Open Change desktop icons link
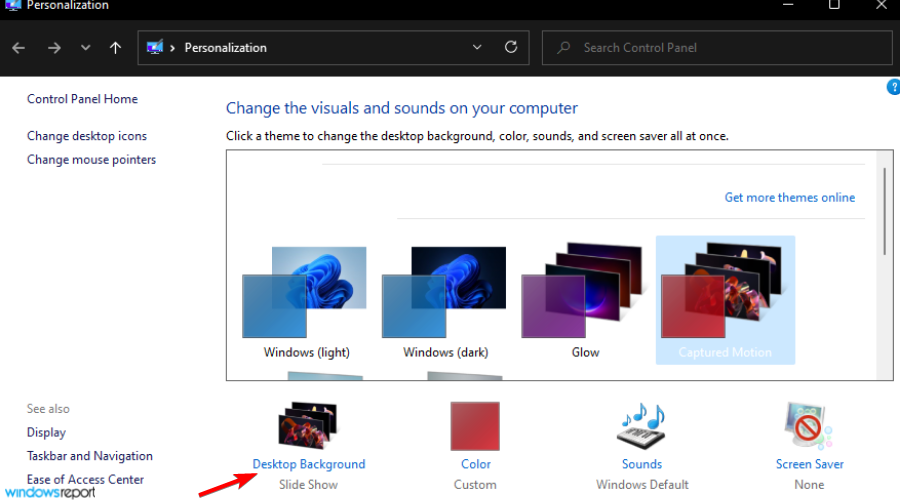This screenshot has height=500, width=900. [x=87, y=136]
